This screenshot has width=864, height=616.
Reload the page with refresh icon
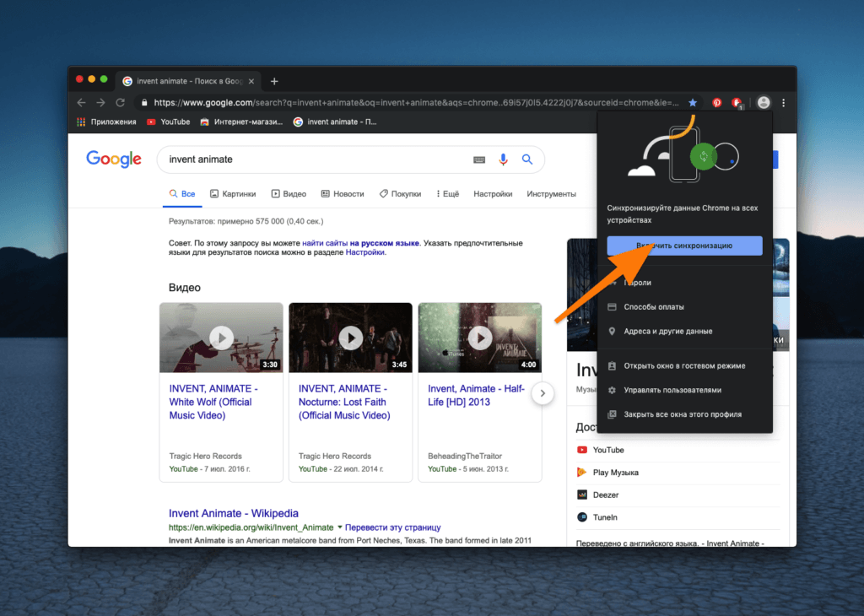click(x=120, y=102)
